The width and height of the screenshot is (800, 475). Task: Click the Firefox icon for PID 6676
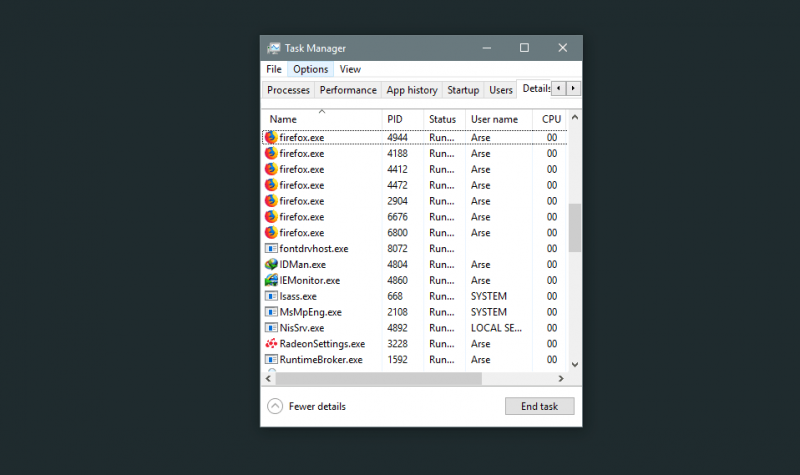click(271, 216)
